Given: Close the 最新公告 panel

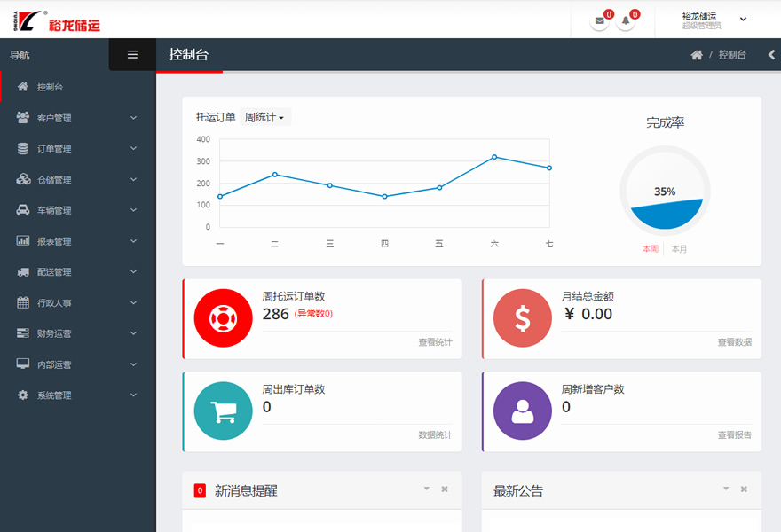Looking at the screenshot, I should click(744, 489).
